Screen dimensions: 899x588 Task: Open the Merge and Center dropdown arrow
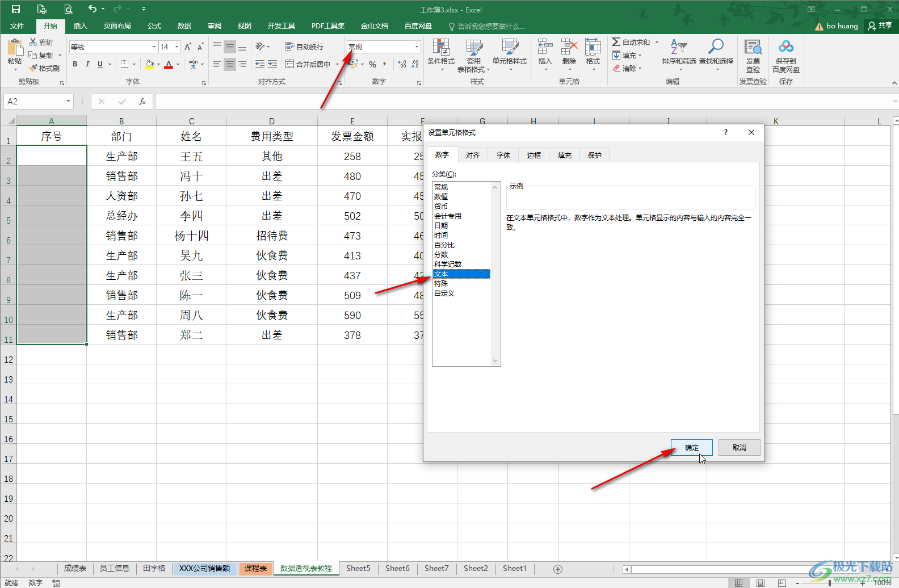pos(337,64)
